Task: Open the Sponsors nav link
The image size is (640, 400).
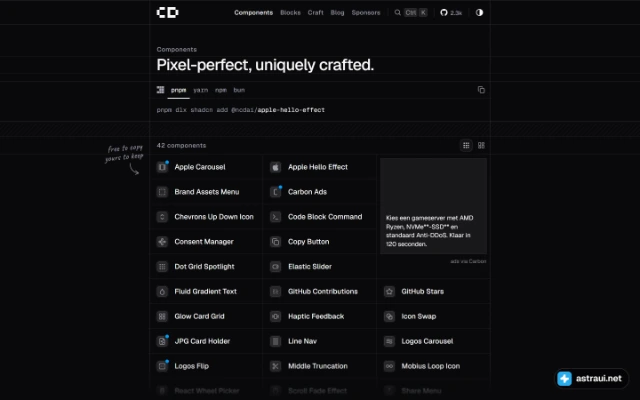Action: 366,13
